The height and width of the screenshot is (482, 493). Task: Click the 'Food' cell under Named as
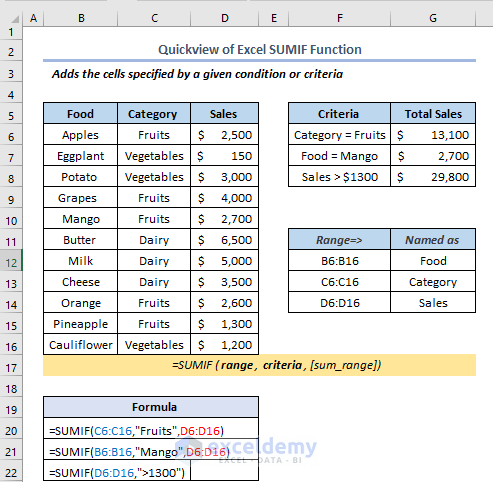[433, 261]
